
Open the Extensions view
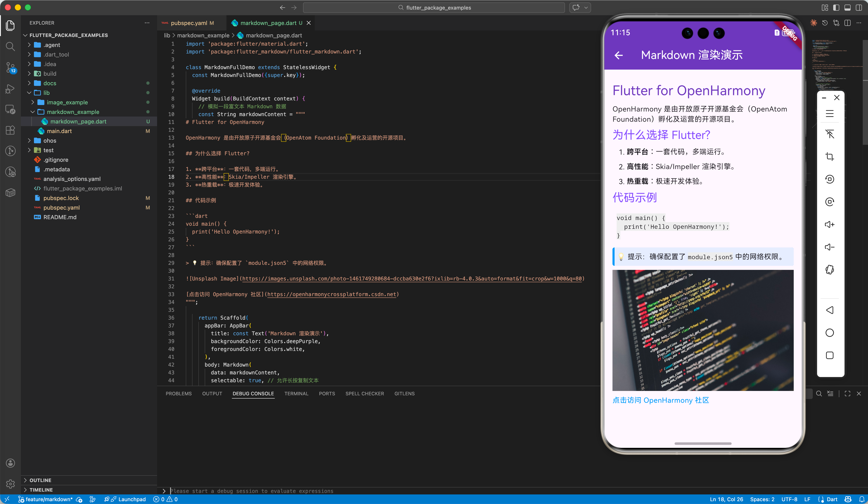(10, 130)
